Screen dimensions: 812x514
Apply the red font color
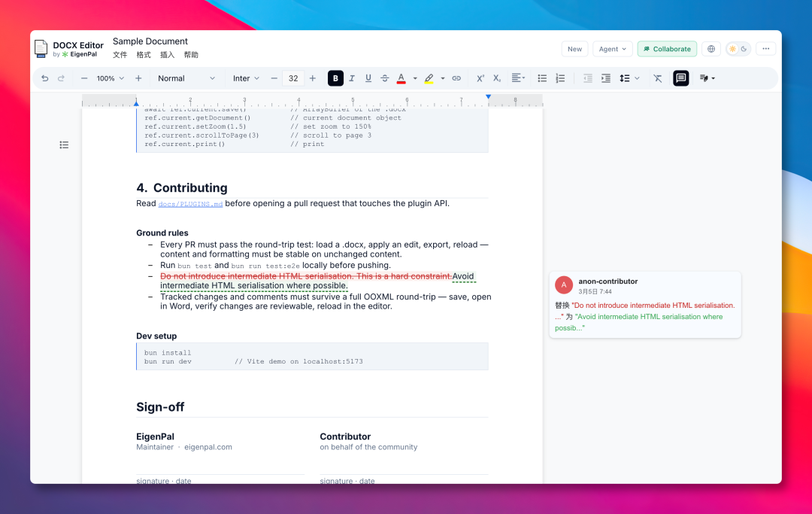[401, 78]
